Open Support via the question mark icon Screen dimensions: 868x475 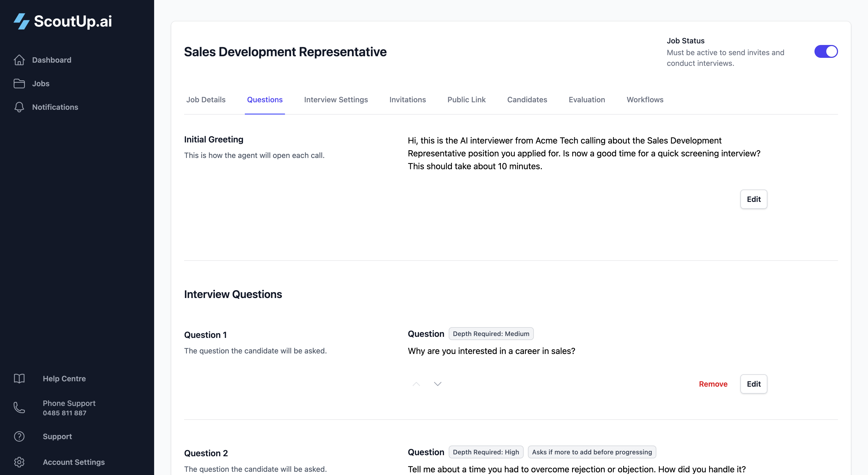point(19,436)
